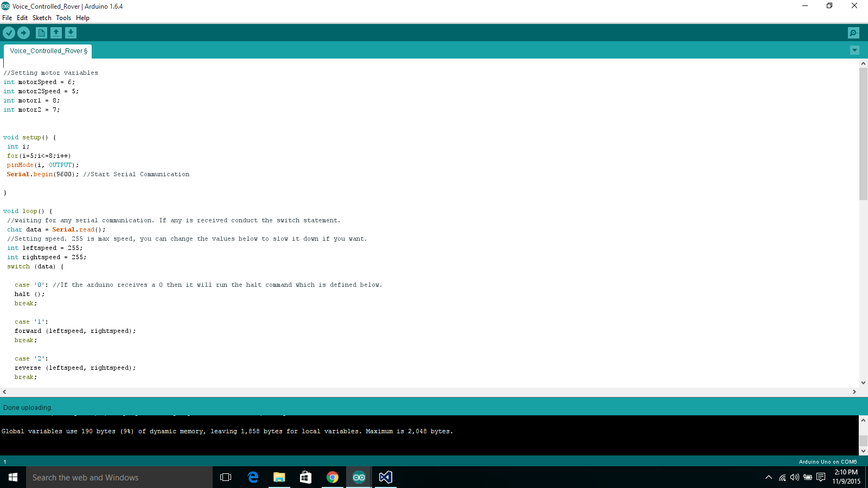
Task: Verify the Voice_Controlled_Rover sketch
Action: (9, 33)
